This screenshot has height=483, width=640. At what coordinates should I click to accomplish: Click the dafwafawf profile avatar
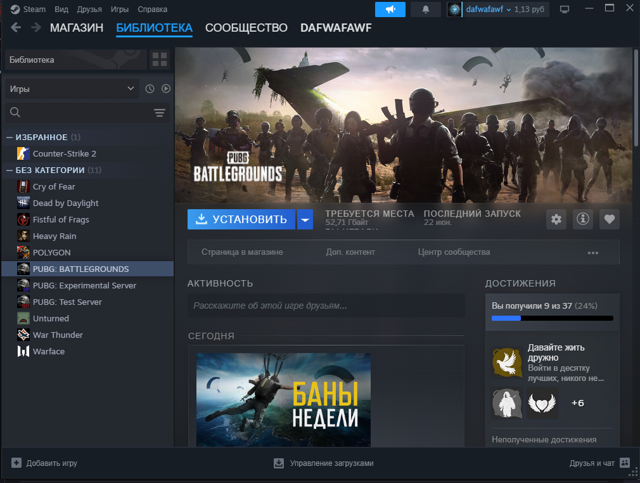[x=454, y=9]
